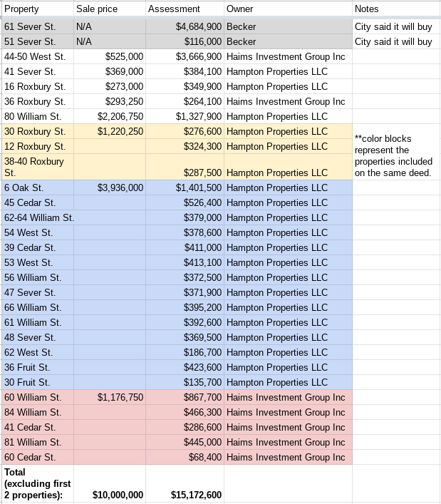441x504 pixels.
Task: Select the $10,000,000 total sale price
Action: [118, 495]
